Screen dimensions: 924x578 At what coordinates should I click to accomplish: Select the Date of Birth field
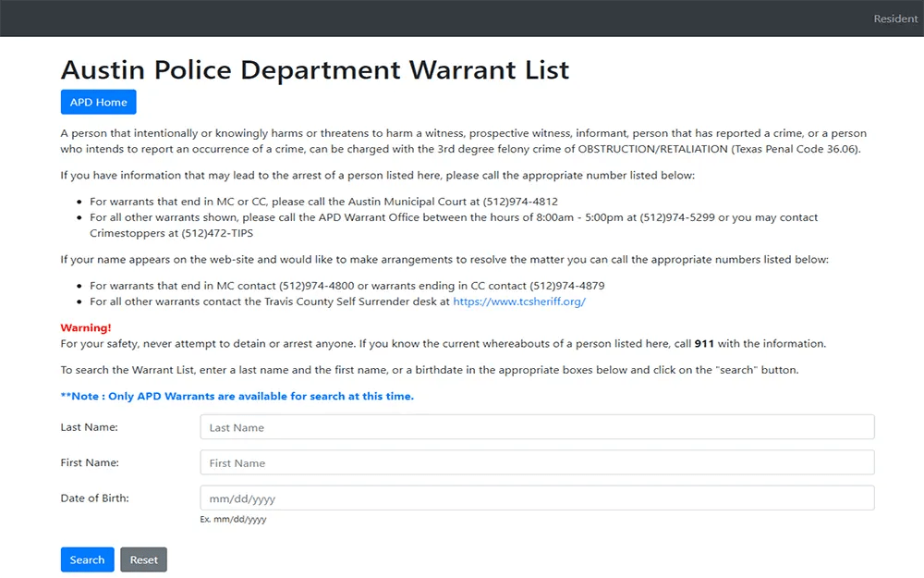(536, 497)
